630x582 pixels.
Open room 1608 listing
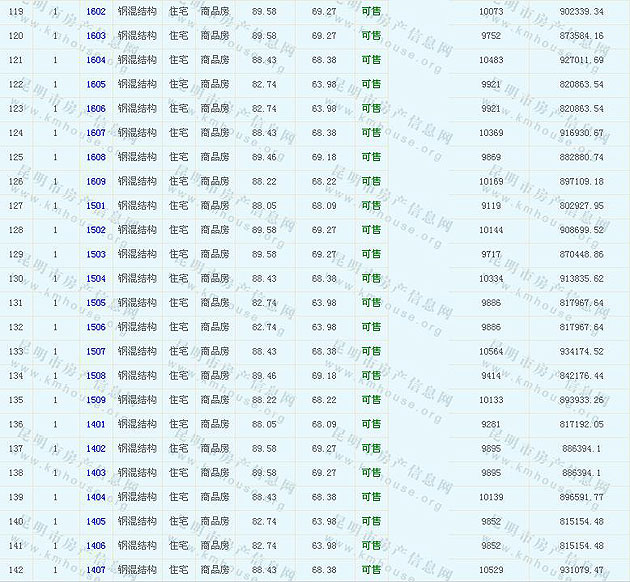click(x=96, y=157)
